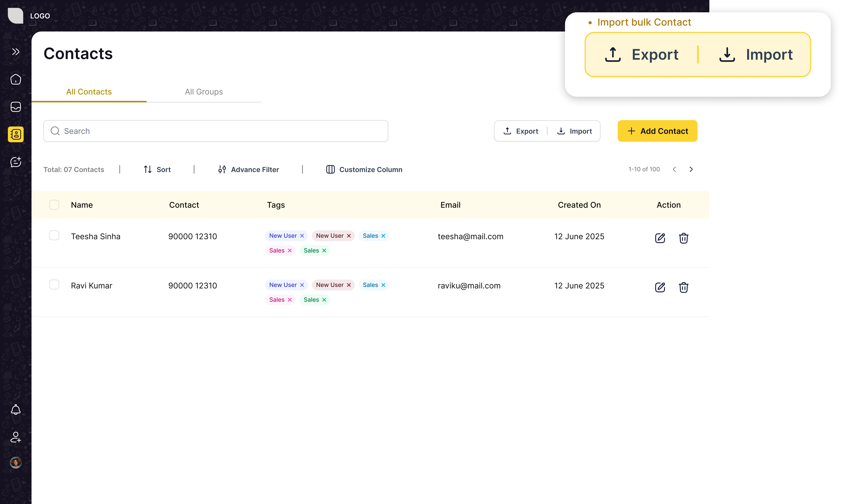Open the Home sidebar icon
The height and width of the screenshot is (504, 841).
tap(16, 79)
